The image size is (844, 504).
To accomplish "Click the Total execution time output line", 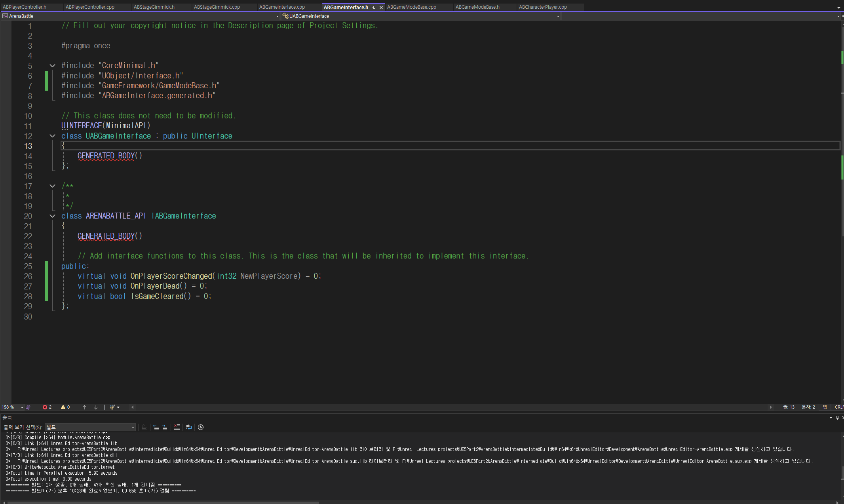I will pyautogui.click(x=48, y=479).
